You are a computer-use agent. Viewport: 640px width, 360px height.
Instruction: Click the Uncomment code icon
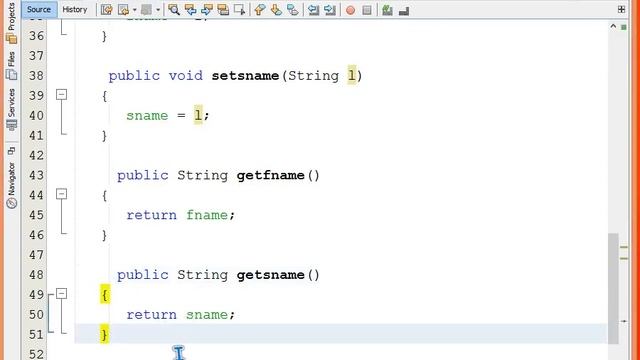click(x=404, y=10)
